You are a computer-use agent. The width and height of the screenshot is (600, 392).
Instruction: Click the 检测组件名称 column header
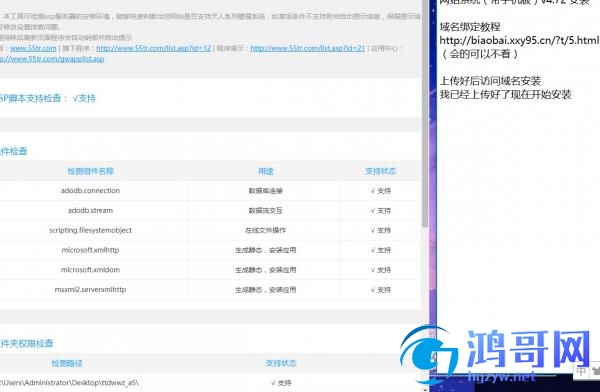click(x=91, y=171)
